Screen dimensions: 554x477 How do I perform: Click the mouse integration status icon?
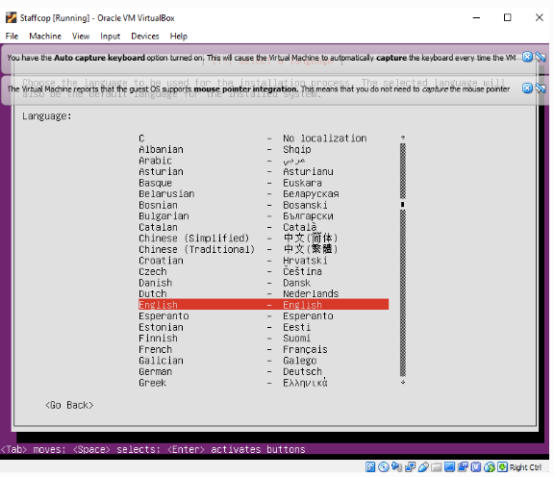click(x=489, y=467)
